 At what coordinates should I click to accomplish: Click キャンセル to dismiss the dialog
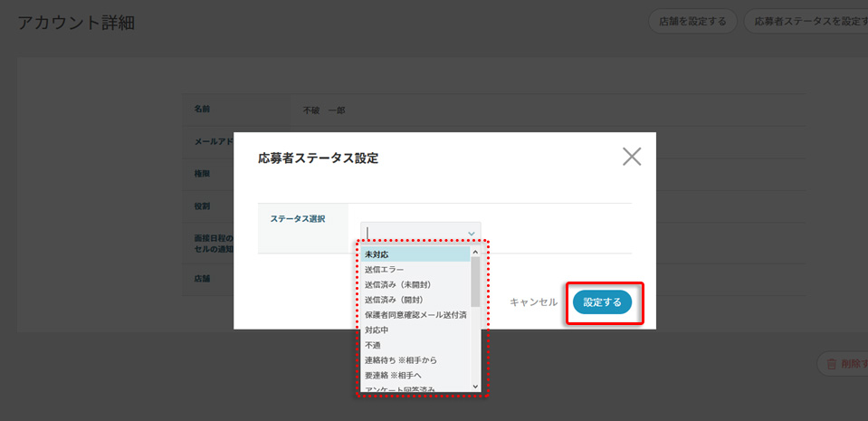(x=533, y=302)
